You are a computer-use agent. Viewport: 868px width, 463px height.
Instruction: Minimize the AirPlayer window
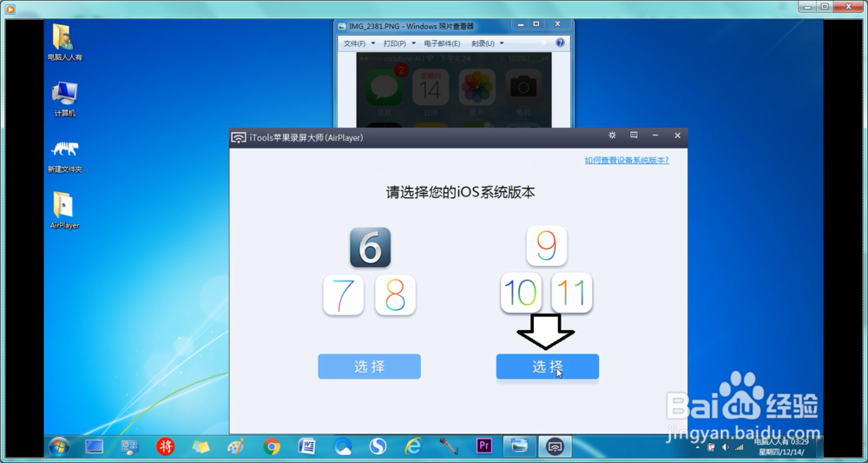(x=655, y=136)
